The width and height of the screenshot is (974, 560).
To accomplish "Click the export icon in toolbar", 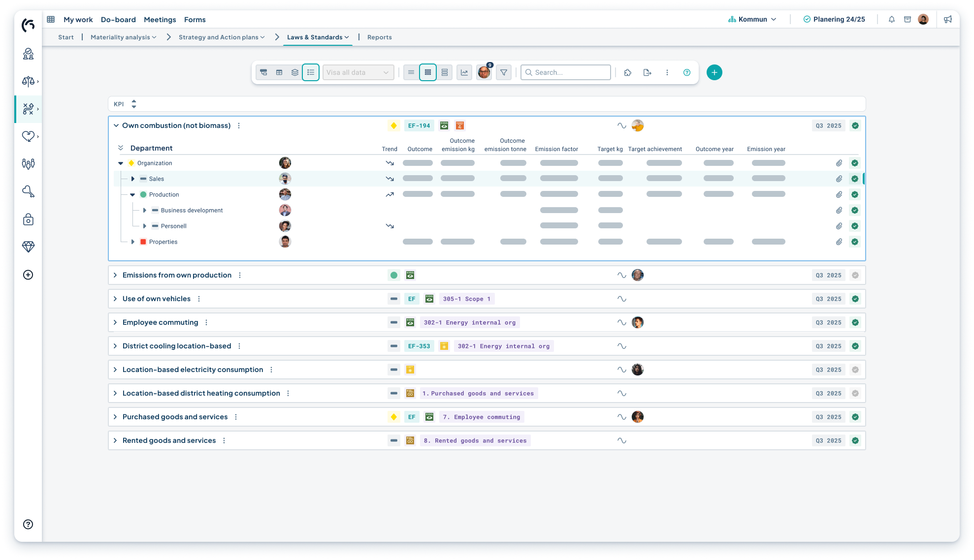I will 647,72.
